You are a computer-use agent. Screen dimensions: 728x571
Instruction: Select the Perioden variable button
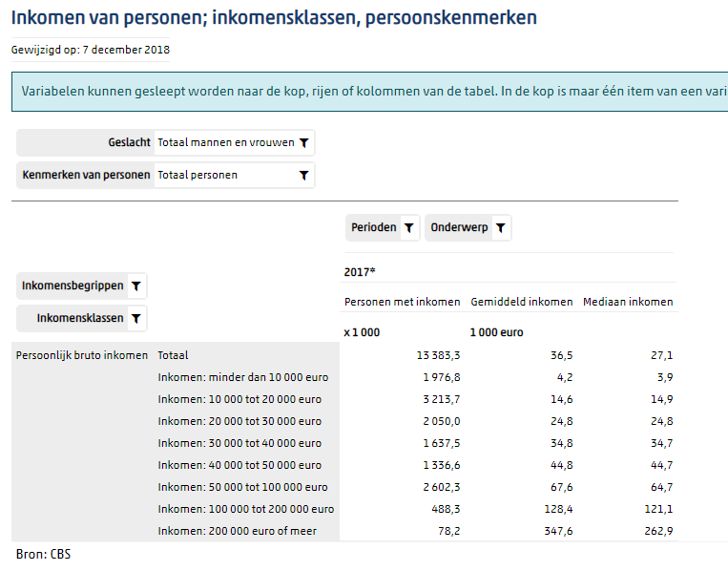[374, 228]
